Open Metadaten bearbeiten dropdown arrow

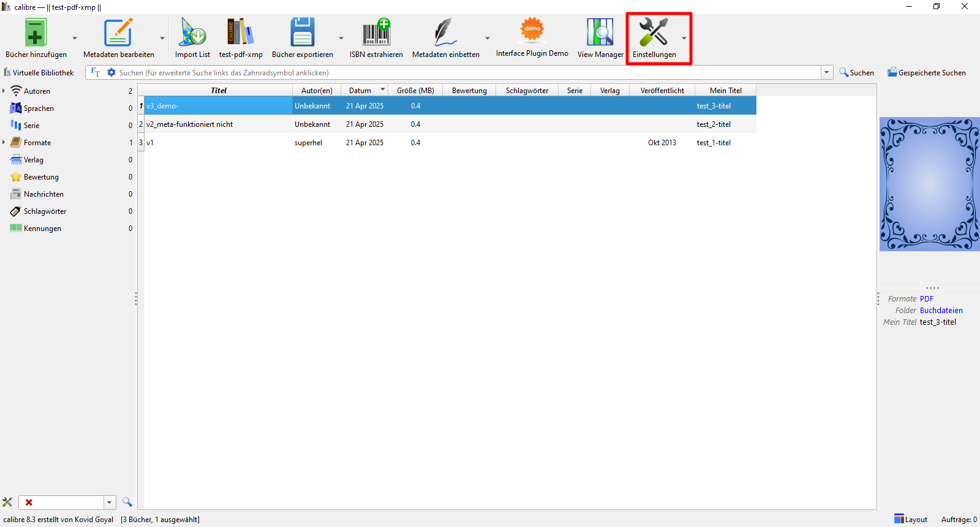point(162,38)
